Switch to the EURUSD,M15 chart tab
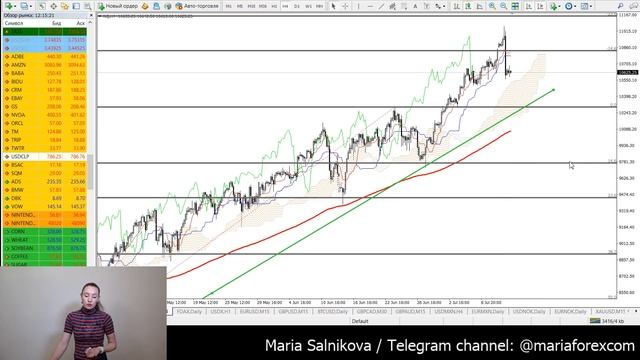This screenshot has width=640, height=360. [254, 311]
